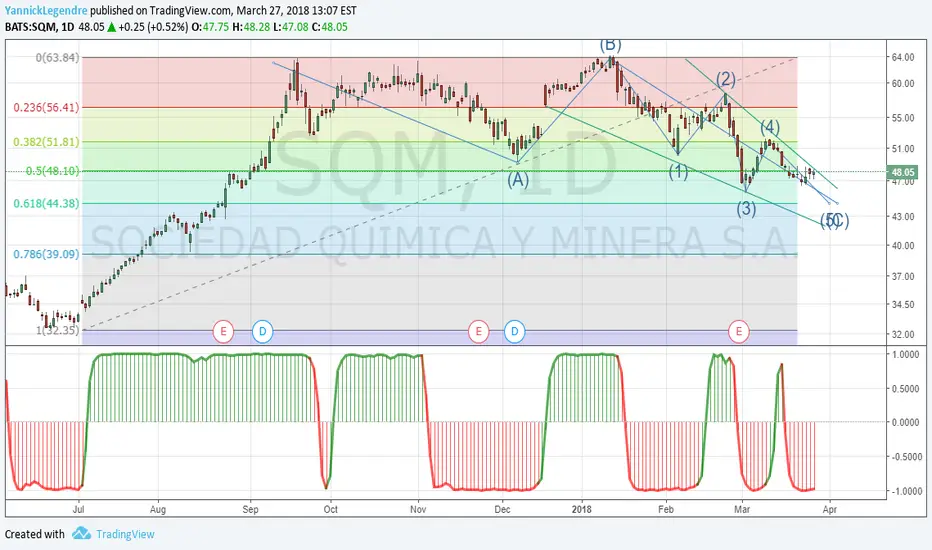
Task: Open the TradingView link beside Created with
Action: coord(125,534)
